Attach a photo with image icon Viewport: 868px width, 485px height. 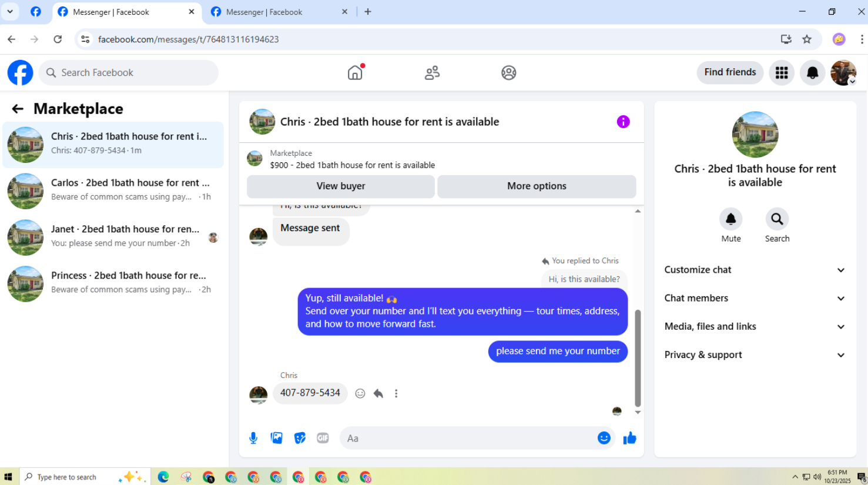[x=276, y=438]
